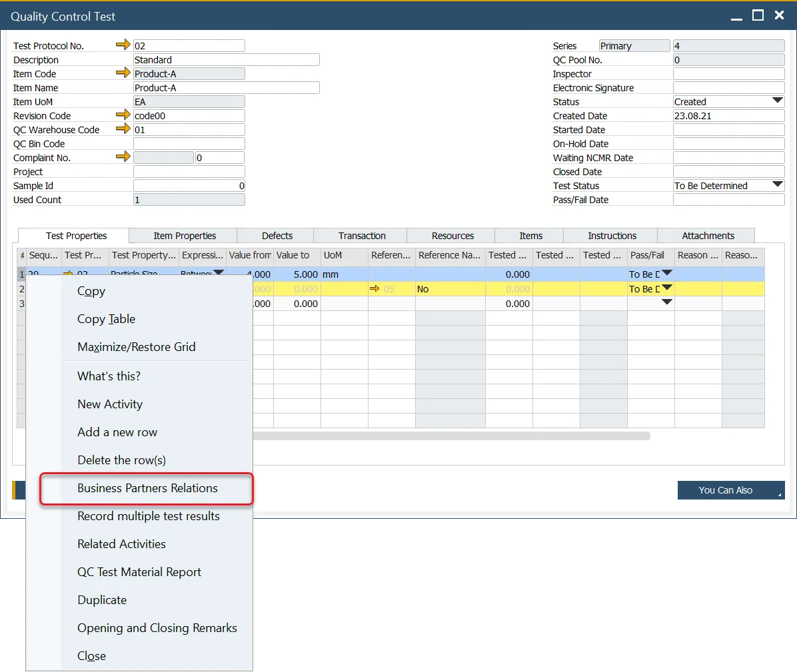Click the QC Warehouse Code link arrow
The width and height of the screenshot is (797, 672).
[123, 129]
